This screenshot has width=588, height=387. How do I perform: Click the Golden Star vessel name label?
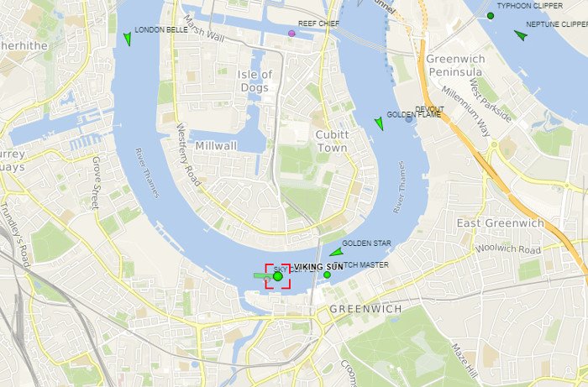point(366,243)
